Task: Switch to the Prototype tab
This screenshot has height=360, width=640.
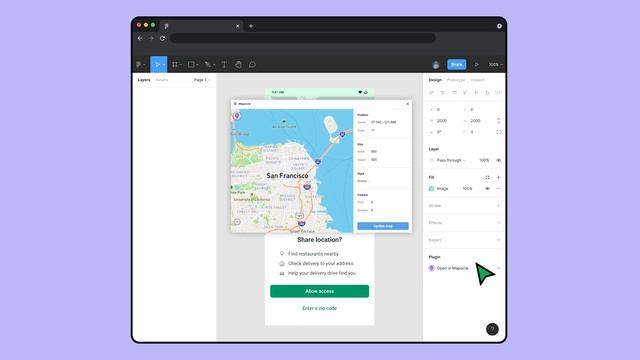Action: point(456,80)
